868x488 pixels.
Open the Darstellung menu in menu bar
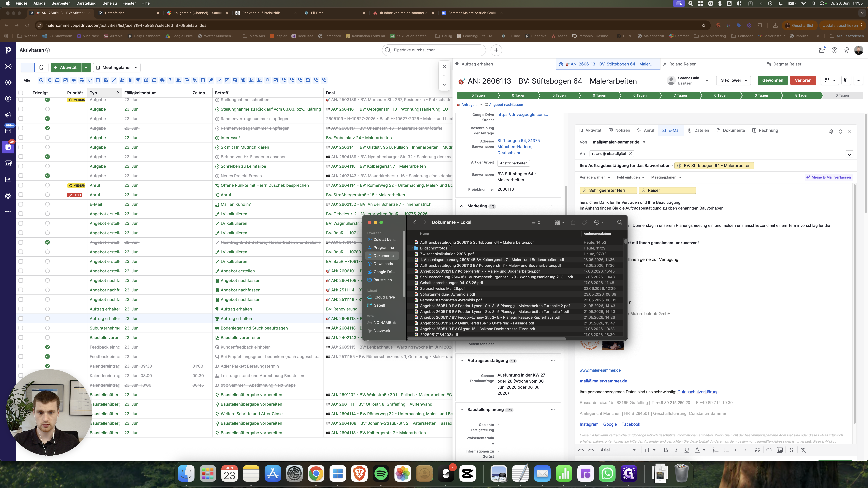86,3
